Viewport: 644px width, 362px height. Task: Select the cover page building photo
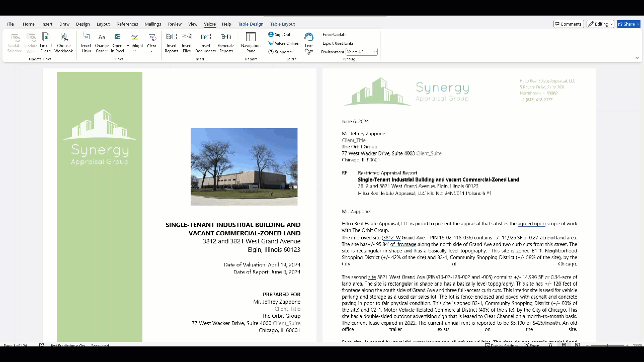pyautogui.click(x=244, y=167)
